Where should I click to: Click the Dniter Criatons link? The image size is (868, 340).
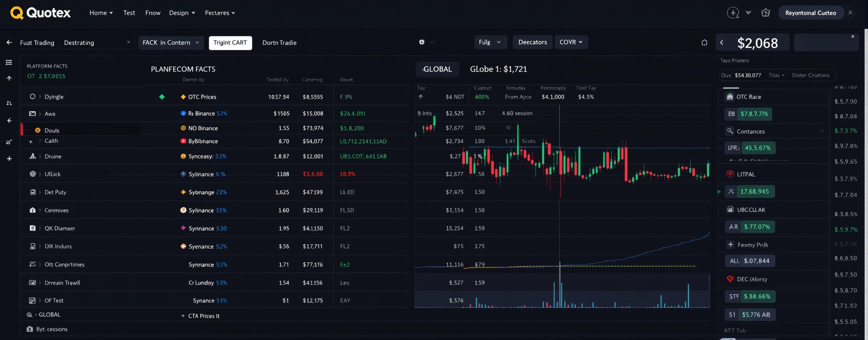pos(810,75)
